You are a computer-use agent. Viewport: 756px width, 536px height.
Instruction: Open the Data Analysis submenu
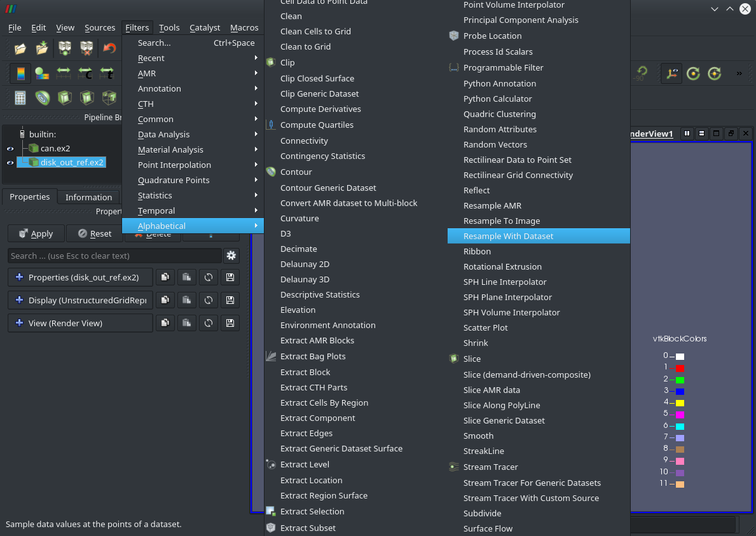(163, 134)
